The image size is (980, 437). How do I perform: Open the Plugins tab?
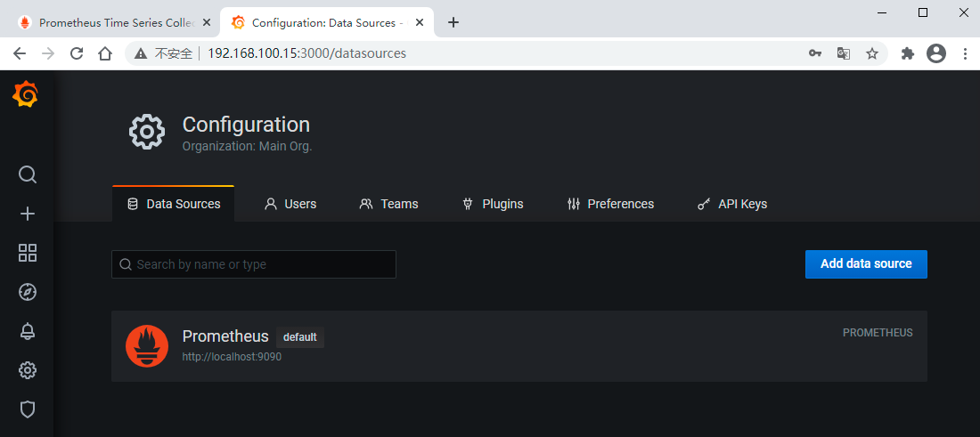492,204
